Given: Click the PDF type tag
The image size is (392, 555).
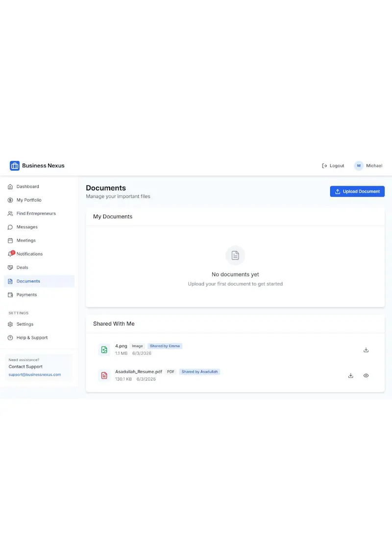Looking at the screenshot, I should tap(171, 372).
